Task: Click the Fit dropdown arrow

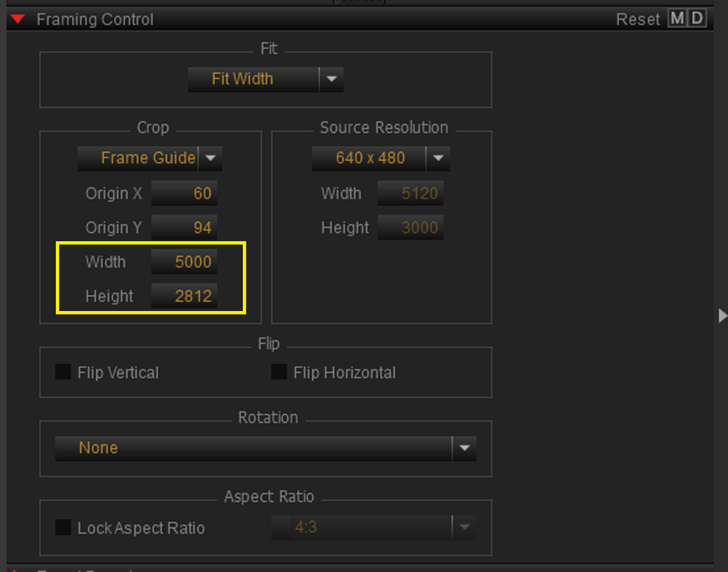Action: [x=331, y=79]
